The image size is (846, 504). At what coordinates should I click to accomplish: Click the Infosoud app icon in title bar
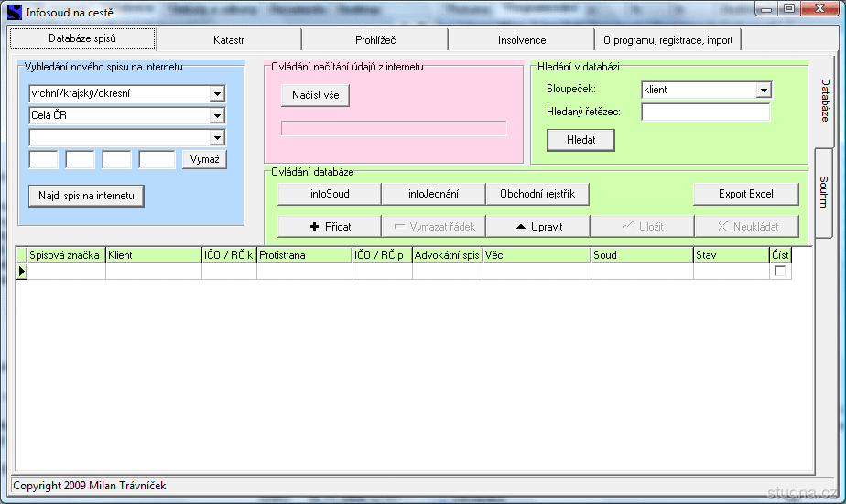14,13
